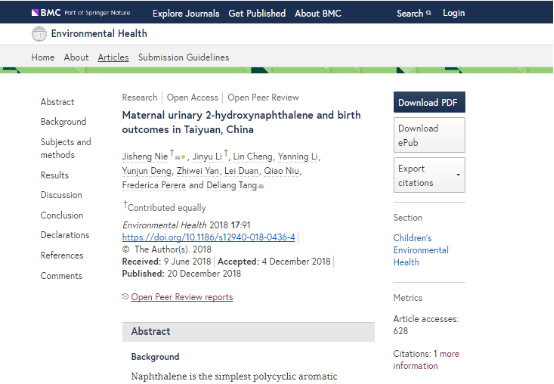554x384 pixels.
Task: Click green ORCID icon beside Jisheng Nie
Action: (x=183, y=157)
